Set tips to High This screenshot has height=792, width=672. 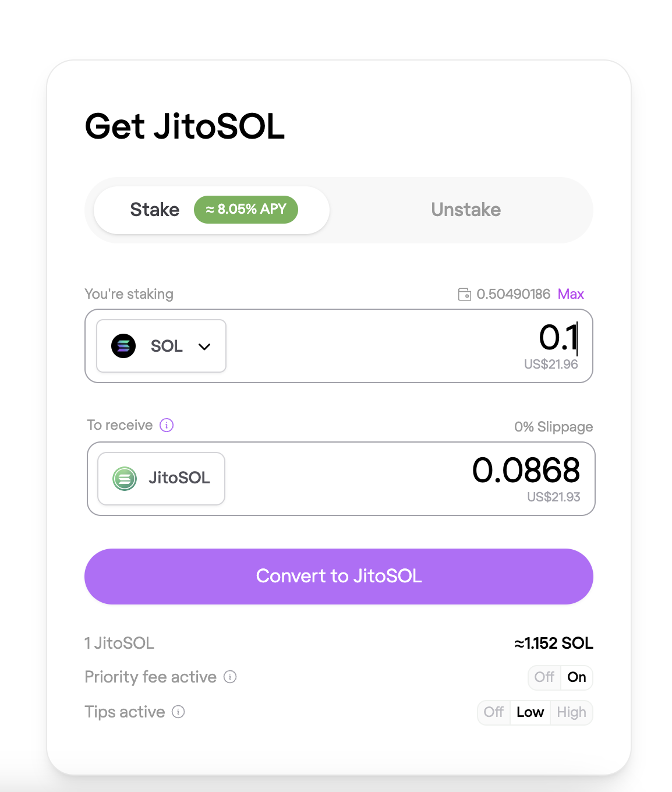click(571, 712)
